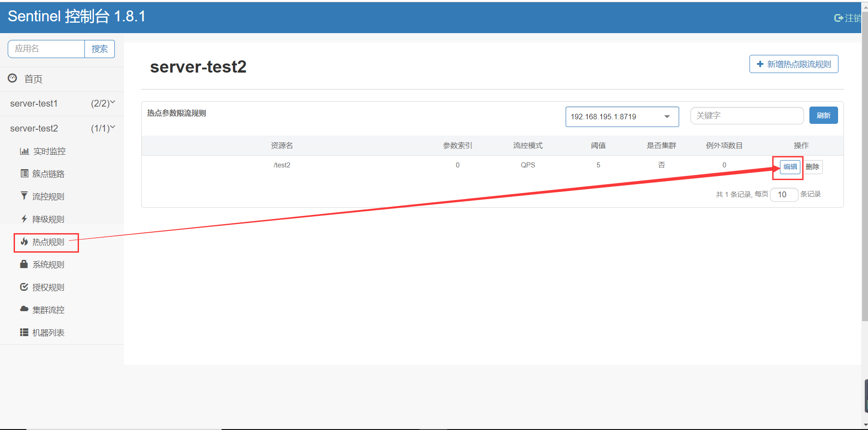Click the 热点参数限流规则 panel title
868x430 pixels.
(x=177, y=113)
